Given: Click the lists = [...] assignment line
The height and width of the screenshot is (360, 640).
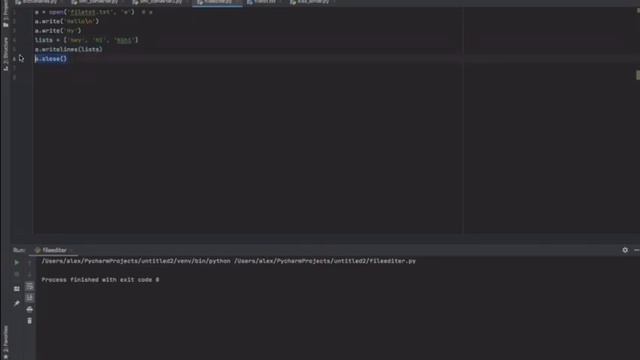Looking at the screenshot, I should (x=87, y=40).
